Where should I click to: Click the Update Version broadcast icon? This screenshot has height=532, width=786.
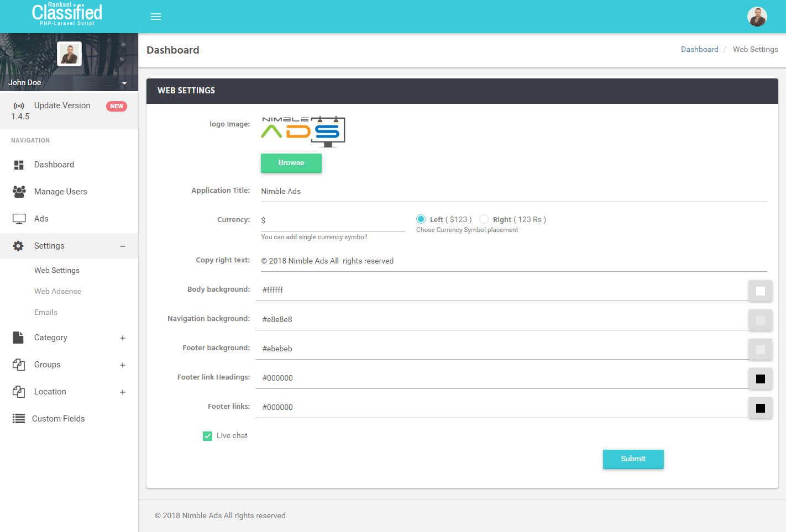click(19, 106)
